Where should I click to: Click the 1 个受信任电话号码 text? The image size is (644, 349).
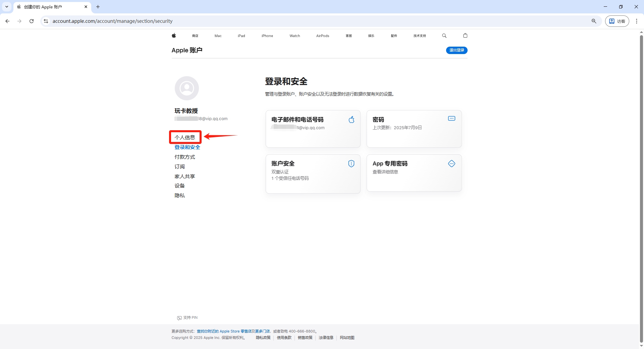coord(290,179)
